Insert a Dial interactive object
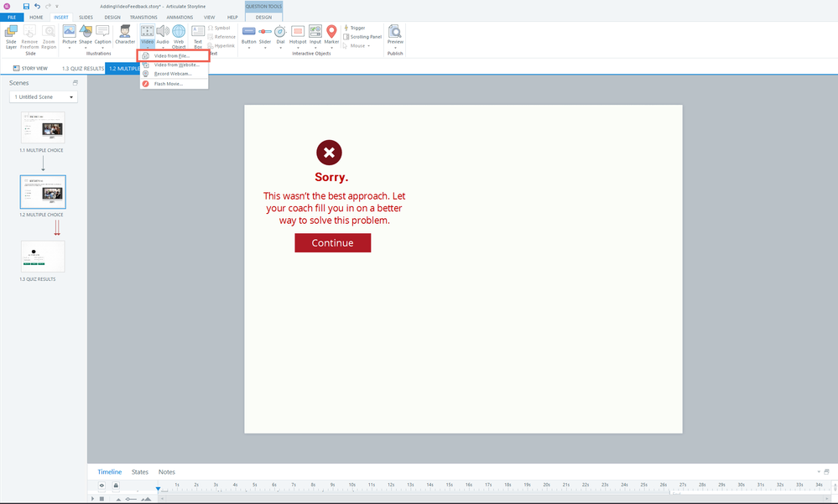Screen dimensions: 838x504 tap(280, 34)
